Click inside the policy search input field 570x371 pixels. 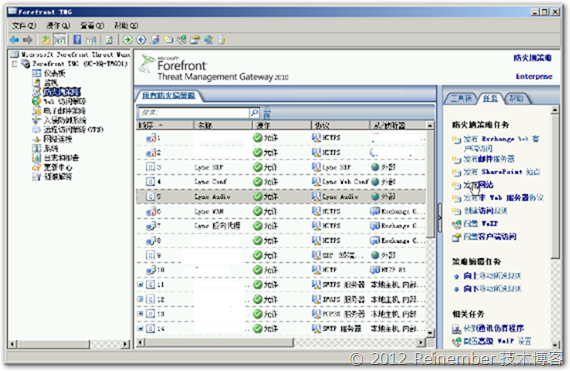[x=194, y=113]
